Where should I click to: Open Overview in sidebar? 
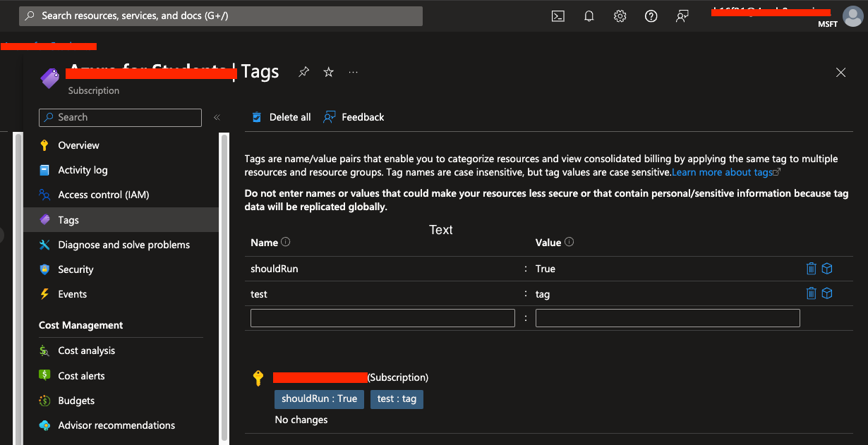pos(78,145)
